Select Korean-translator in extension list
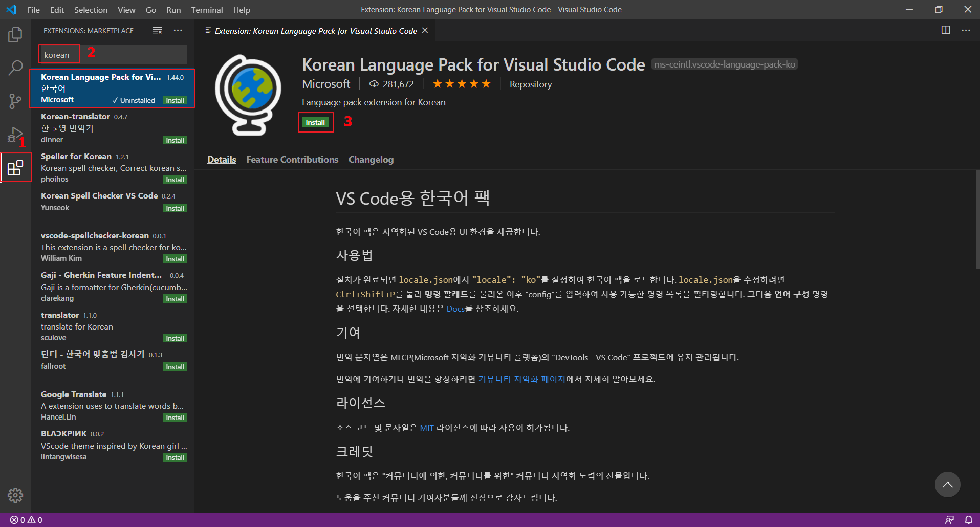Screen dimensions: 980x527 113,128
